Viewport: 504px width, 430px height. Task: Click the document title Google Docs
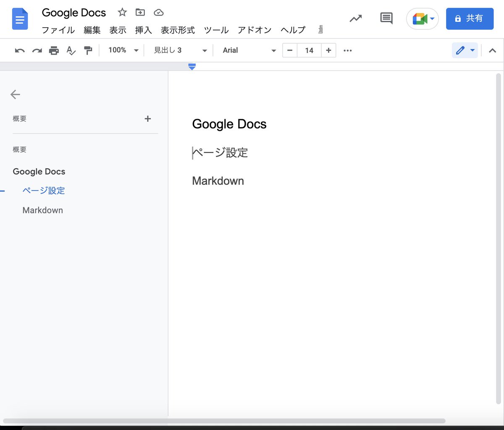[74, 13]
